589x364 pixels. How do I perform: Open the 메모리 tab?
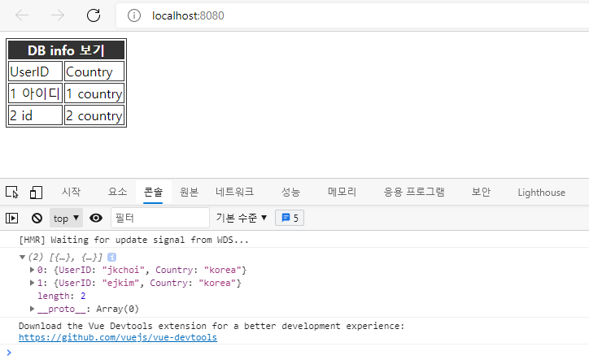pos(342,192)
